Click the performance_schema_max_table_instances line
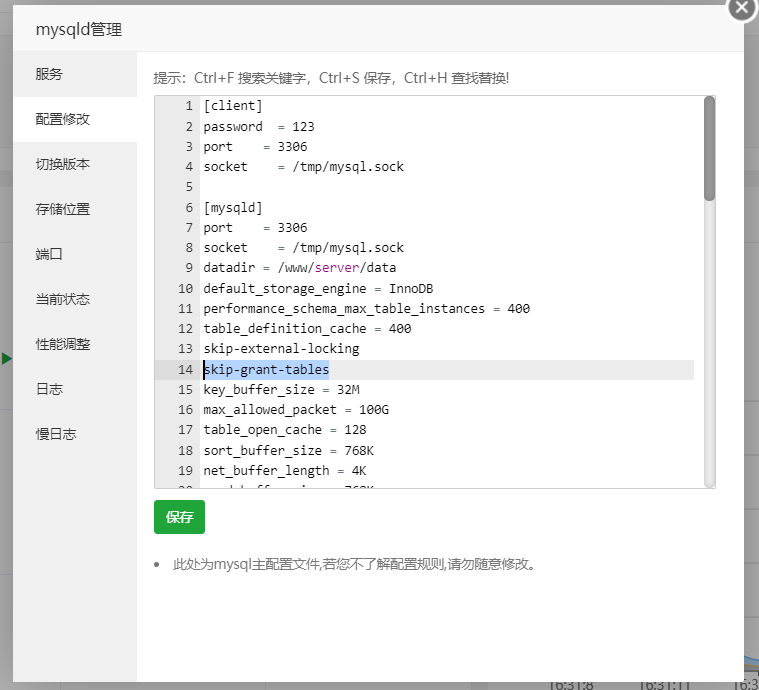 pos(366,308)
